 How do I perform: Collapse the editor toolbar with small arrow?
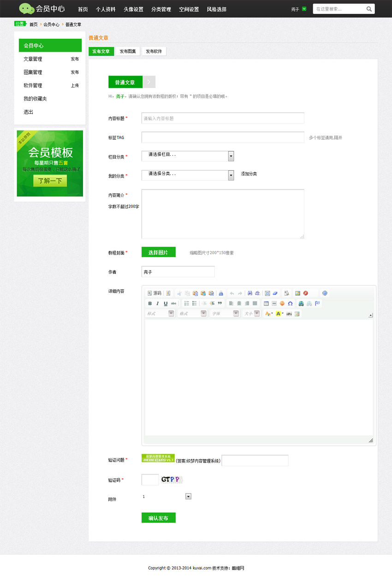[x=370, y=315]
